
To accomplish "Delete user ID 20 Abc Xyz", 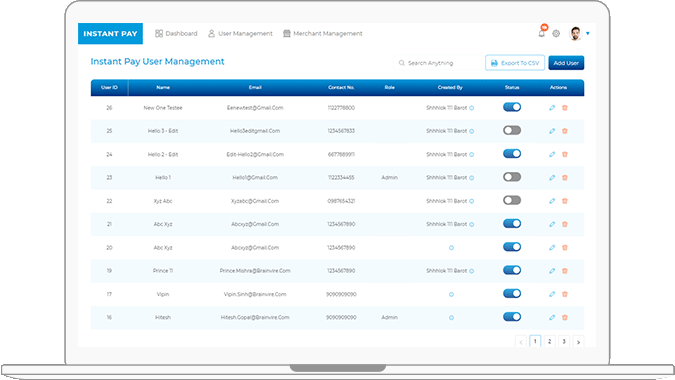I will point(565,247).
